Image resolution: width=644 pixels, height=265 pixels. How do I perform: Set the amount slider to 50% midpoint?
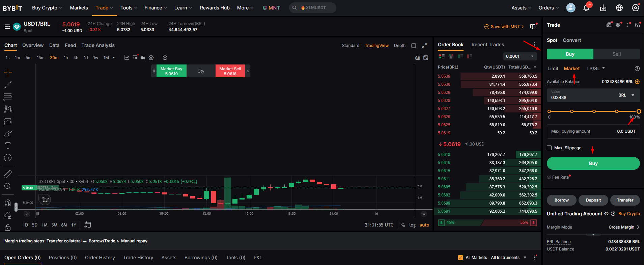594,111
